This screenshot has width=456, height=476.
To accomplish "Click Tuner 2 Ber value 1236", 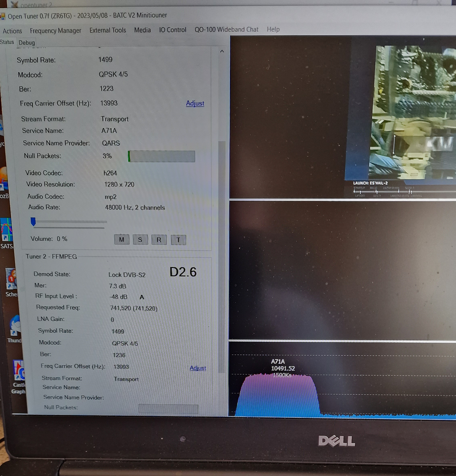I will [119, 355].
